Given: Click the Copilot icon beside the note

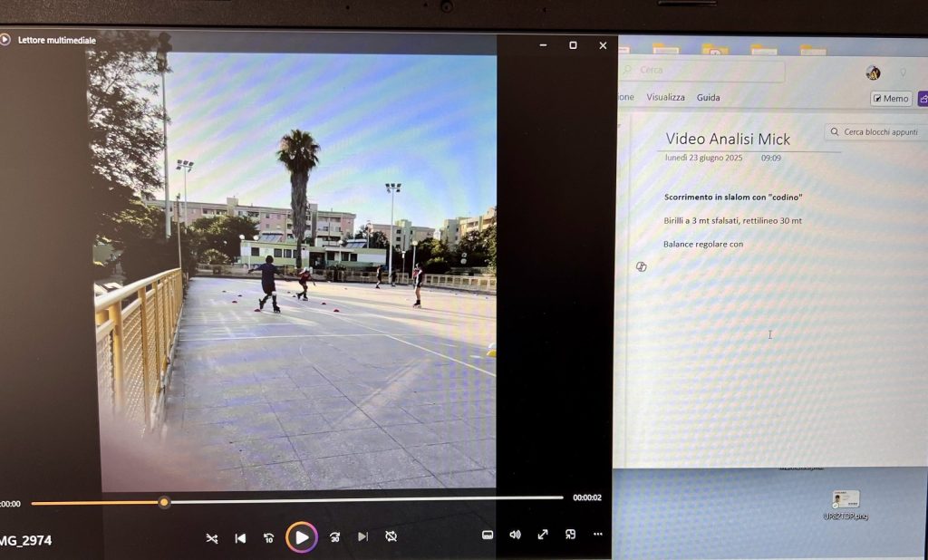Looking at the screenshot, I should pos(641,266).
